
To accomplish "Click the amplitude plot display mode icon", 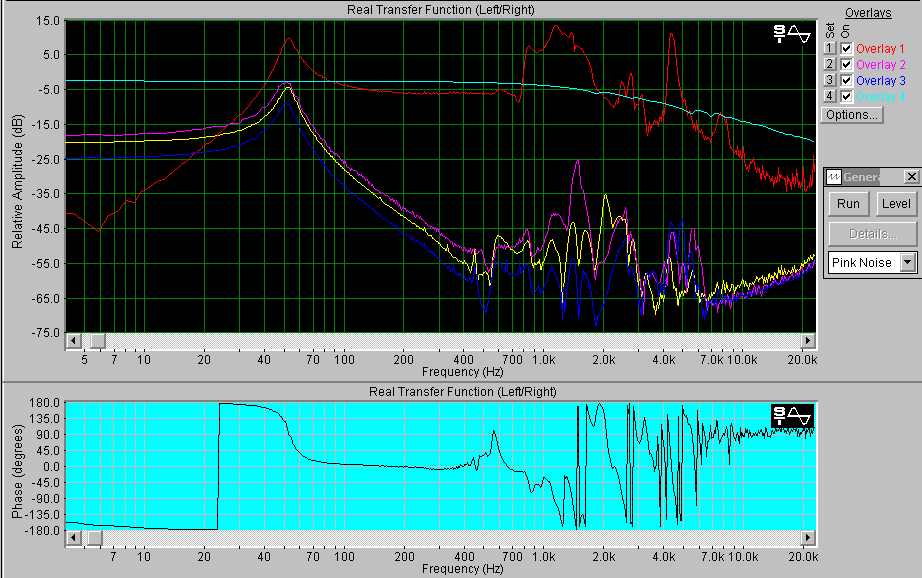I will pyautogui.click(x=792, y=34).
